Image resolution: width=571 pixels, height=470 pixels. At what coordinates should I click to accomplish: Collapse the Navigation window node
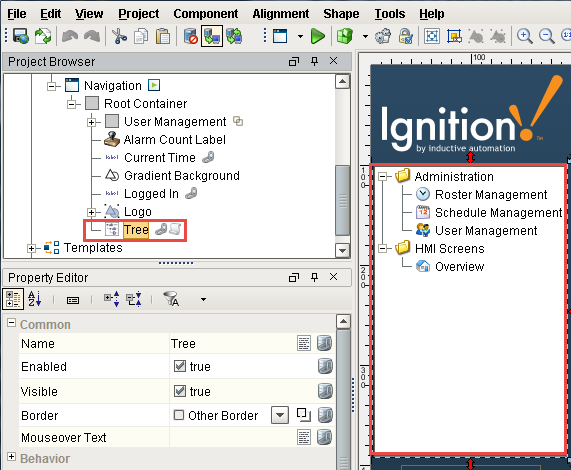[51, 86]
